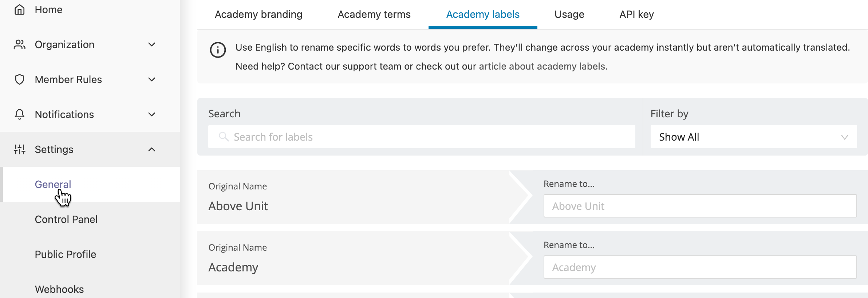Viewport: 868px width, 298px height.
Task: Click the Member Rules shield icon
Action: pos(20,79)
